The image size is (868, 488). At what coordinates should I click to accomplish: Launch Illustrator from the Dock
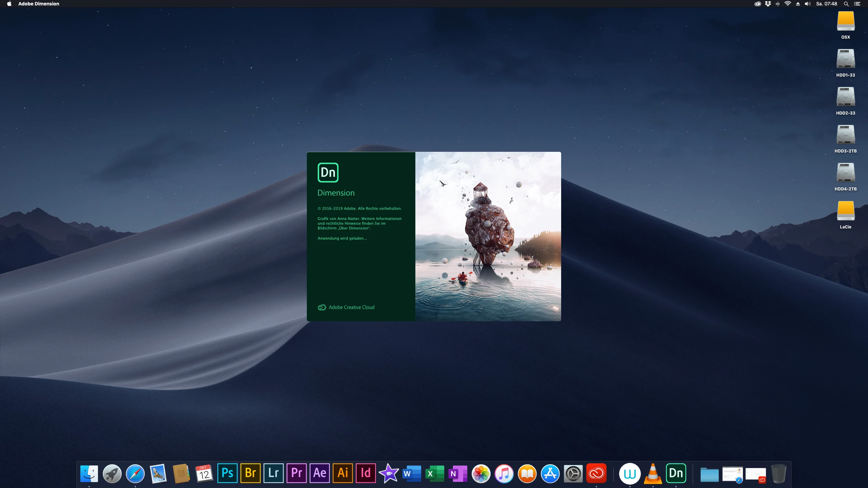342,473
